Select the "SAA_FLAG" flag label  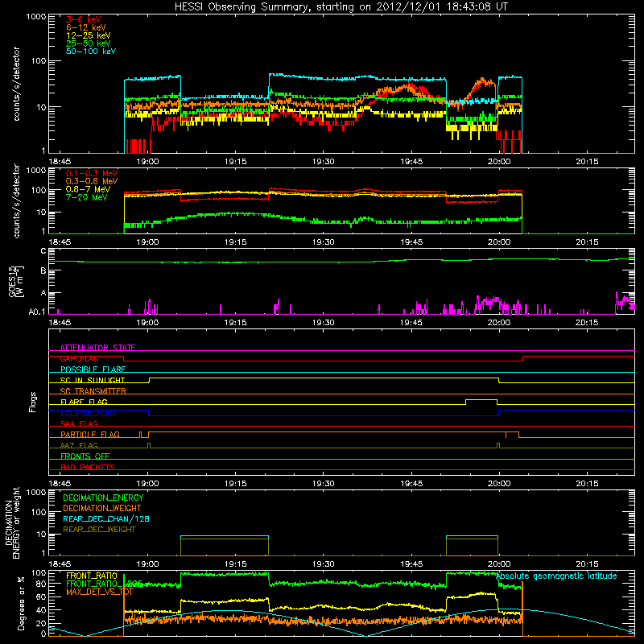[x=79, y=423]
